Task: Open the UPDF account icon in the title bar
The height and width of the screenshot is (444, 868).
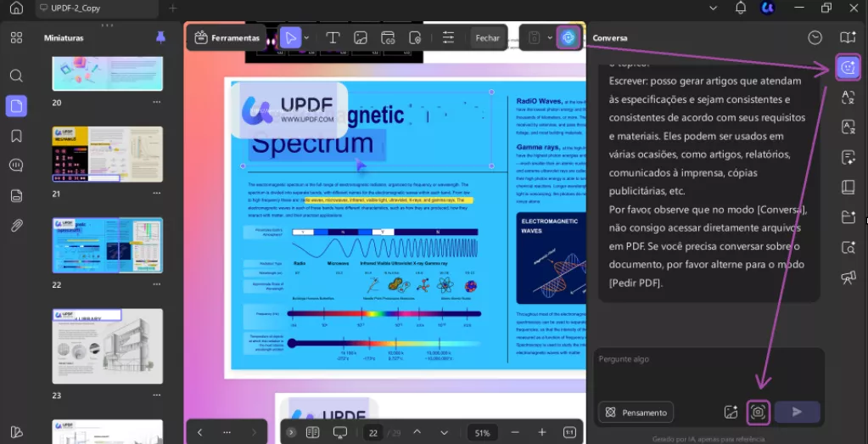Action: coord(768,8)
